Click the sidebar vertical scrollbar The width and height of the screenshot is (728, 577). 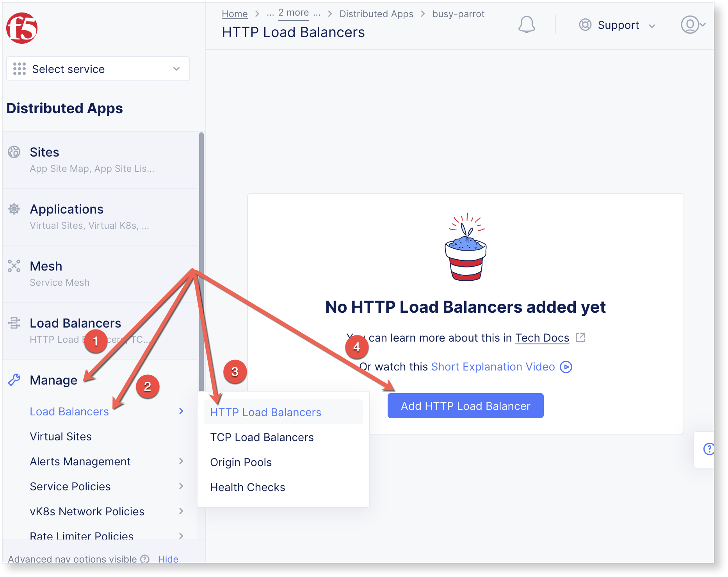coord(201,262)
